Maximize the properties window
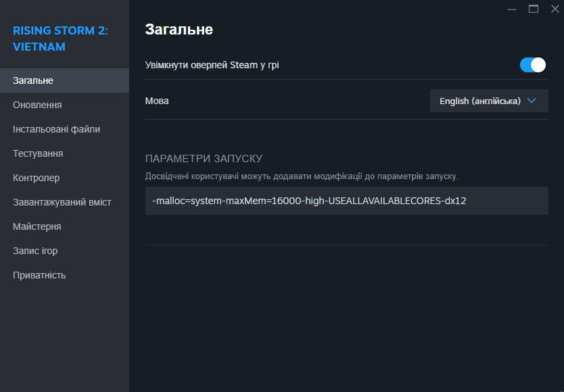 (534, 9)
